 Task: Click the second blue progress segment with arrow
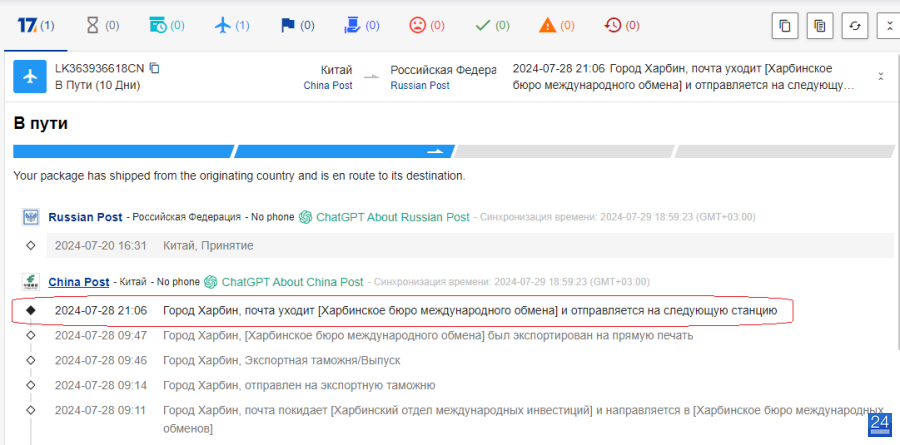point(344,151)
